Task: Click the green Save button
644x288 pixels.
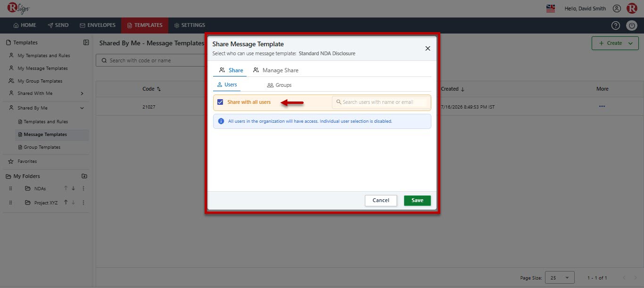Action: point(417,200)
